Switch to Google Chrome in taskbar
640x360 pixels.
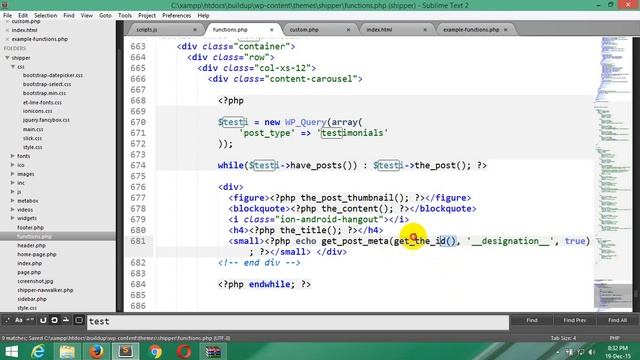point(155,351)
